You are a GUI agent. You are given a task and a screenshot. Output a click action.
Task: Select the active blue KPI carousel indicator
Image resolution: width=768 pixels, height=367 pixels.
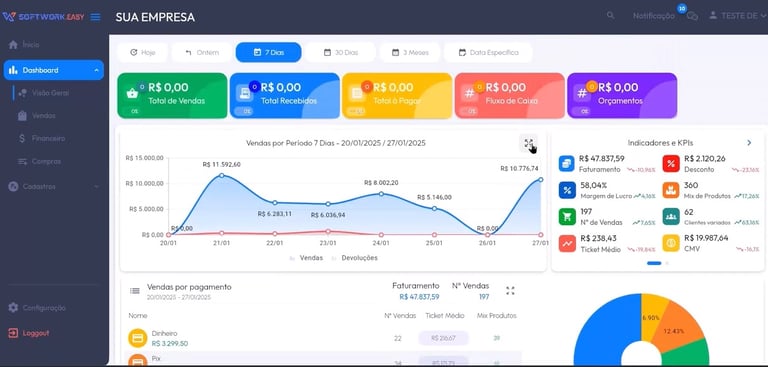(x=654, y=263)
